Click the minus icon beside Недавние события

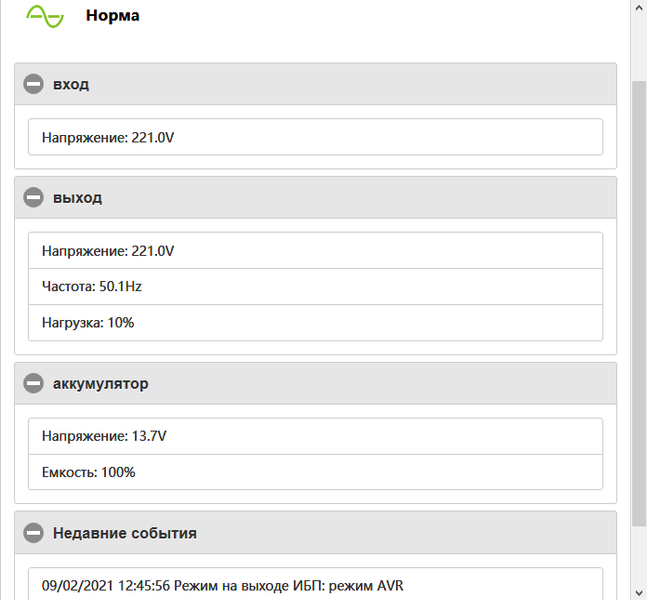tap(33, 533)
